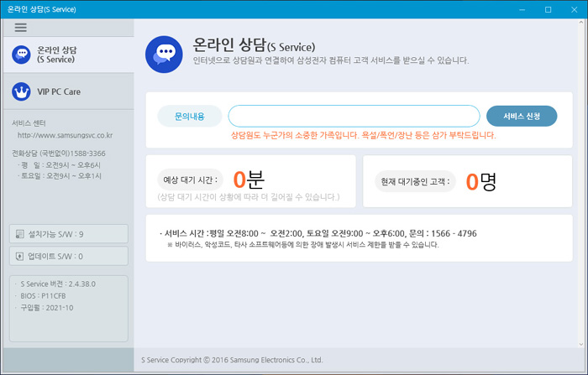Close the 온라인 상담 window
Viewport: 588px width, 375px height.
574,10
